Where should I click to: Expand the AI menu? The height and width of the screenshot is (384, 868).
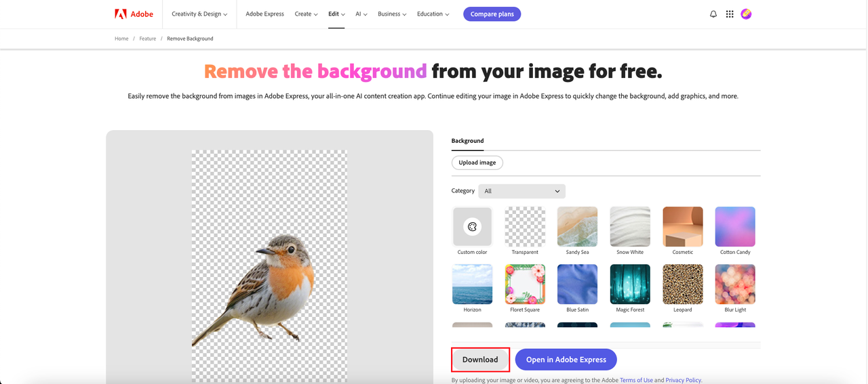coord(361,14)
